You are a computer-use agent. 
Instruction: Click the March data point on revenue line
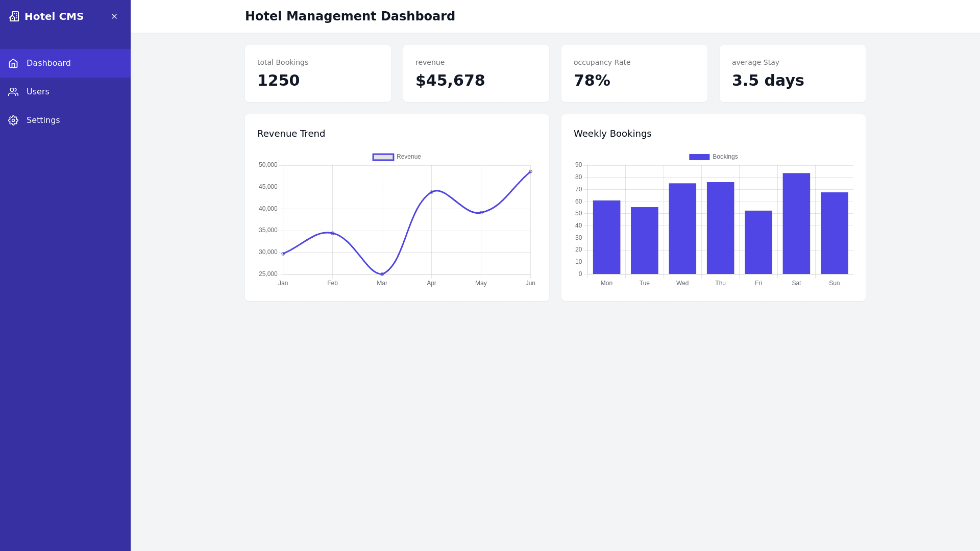tap(382, 274)
